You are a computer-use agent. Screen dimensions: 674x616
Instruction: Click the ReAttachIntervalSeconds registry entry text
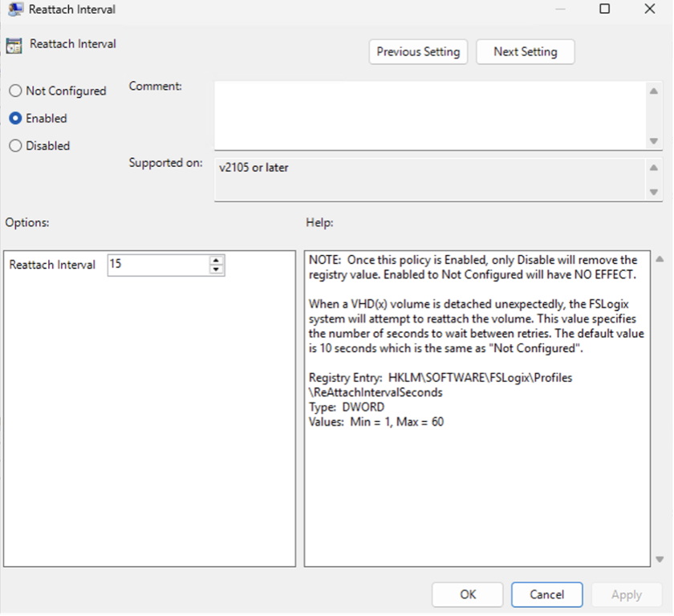click(376, 393)
